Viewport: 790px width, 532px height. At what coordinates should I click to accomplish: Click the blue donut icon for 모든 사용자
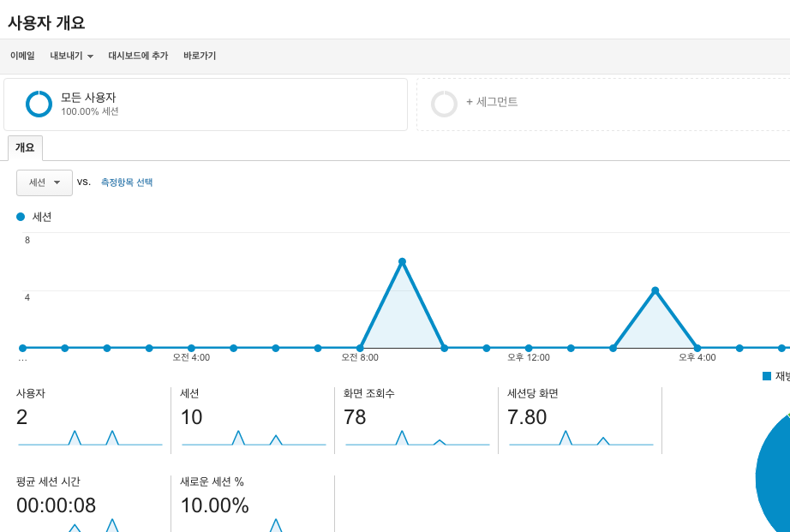39,104
